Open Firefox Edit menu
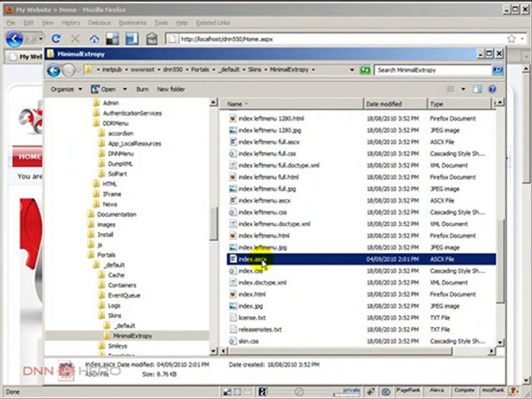 tap(28, 23)
